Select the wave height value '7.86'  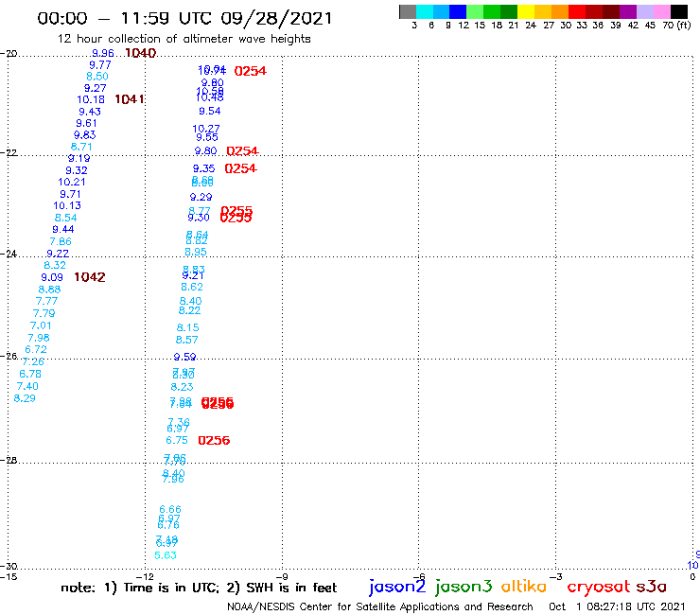click(x=61, y=241)
